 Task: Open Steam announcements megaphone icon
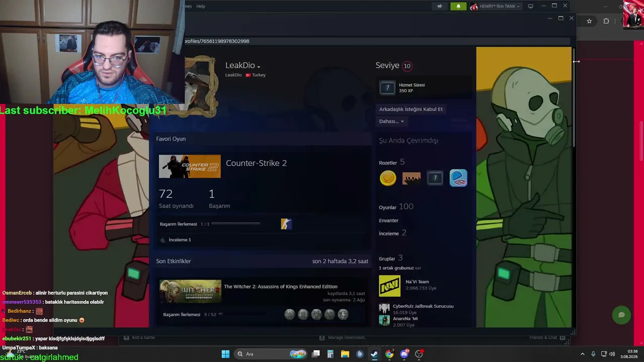pyautogui.click(x=440, y=6)
